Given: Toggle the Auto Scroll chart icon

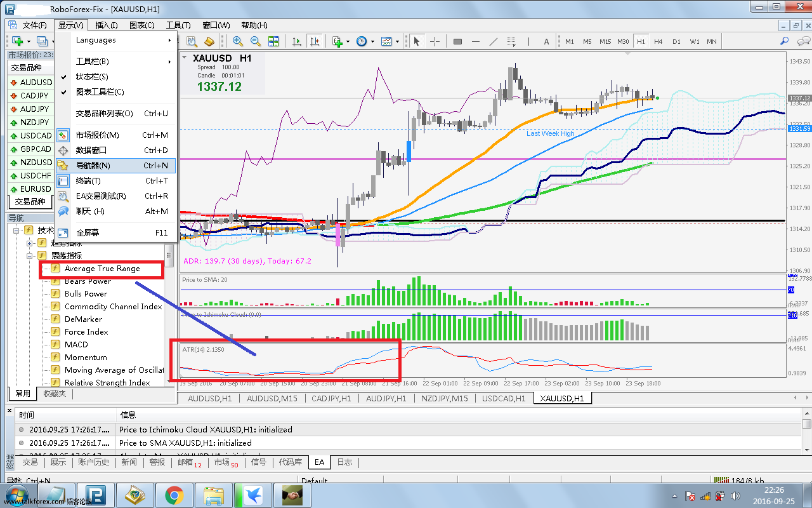Looking at the screenshot, I should pos(296,41).
